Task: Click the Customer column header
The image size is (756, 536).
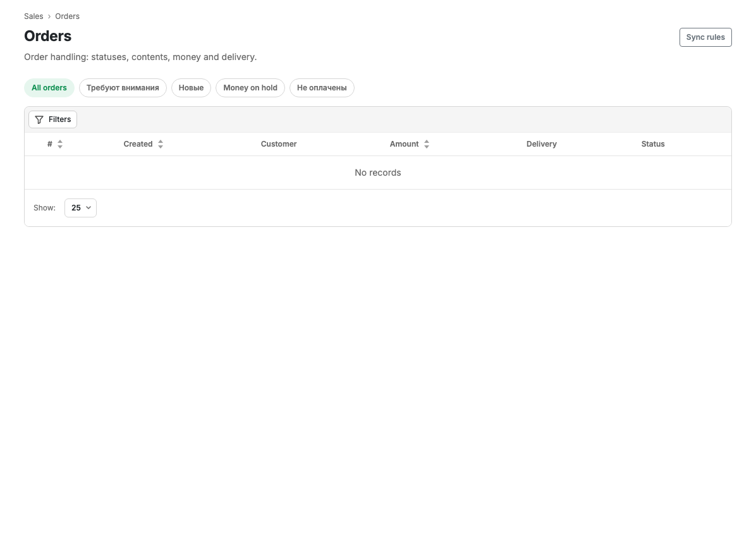Action: [279, 144]
